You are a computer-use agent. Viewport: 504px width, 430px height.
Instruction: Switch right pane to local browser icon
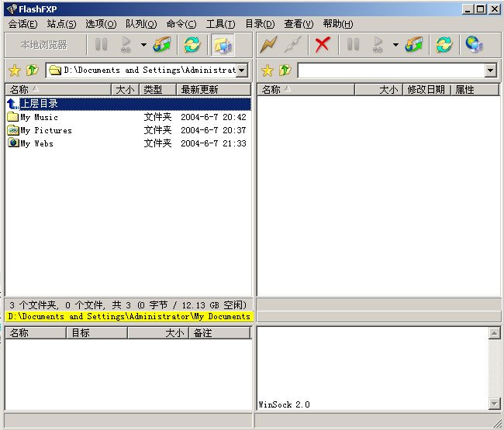474,44
